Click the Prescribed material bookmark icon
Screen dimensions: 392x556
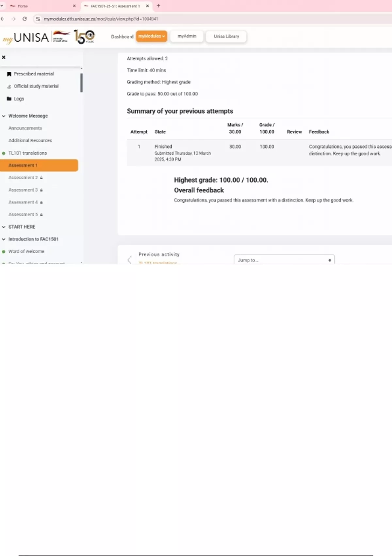9,74
